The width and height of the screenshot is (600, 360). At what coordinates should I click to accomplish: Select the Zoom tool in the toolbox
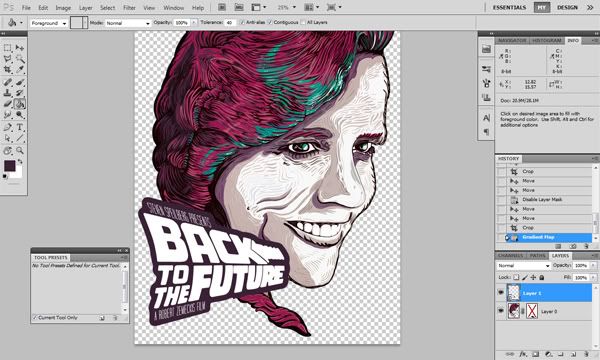pyautogui.click(x=20, y=151)
